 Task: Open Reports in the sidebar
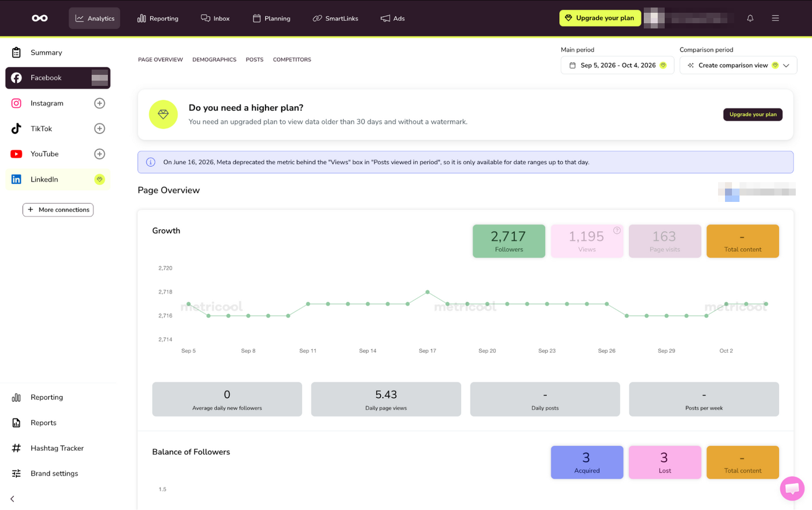(43, 422)
